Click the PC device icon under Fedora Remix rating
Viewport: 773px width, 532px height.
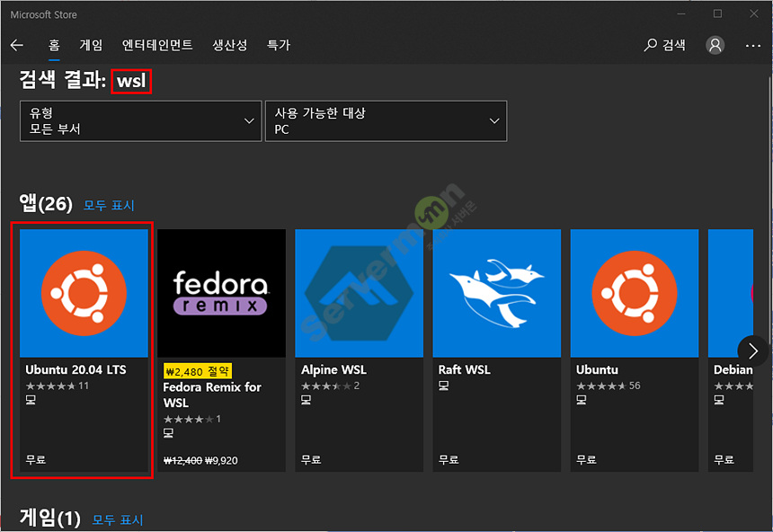[168, 433]
